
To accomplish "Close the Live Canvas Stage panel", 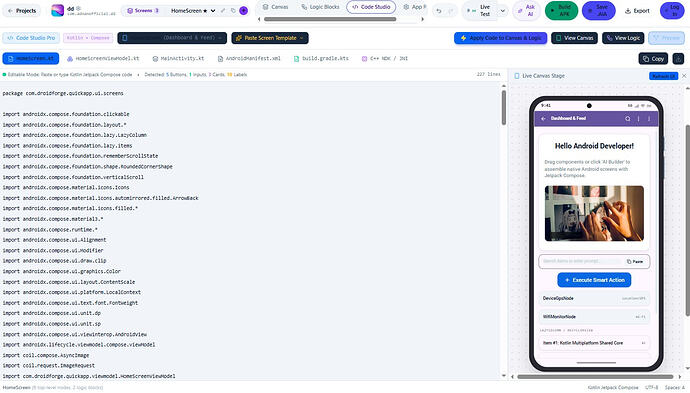I will click(x=684, y=76).
